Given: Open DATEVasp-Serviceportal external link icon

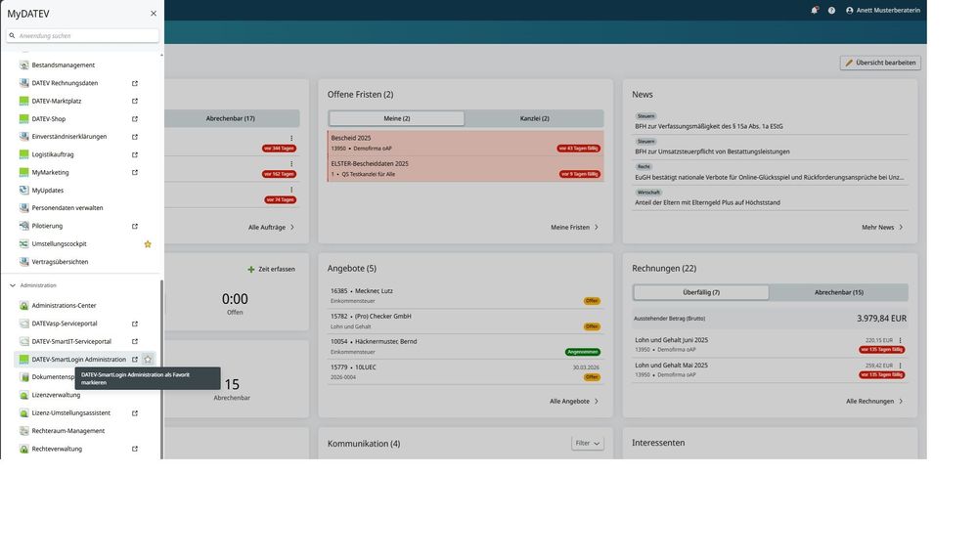Looking at the screenshot, I should [x=135, y=323].
